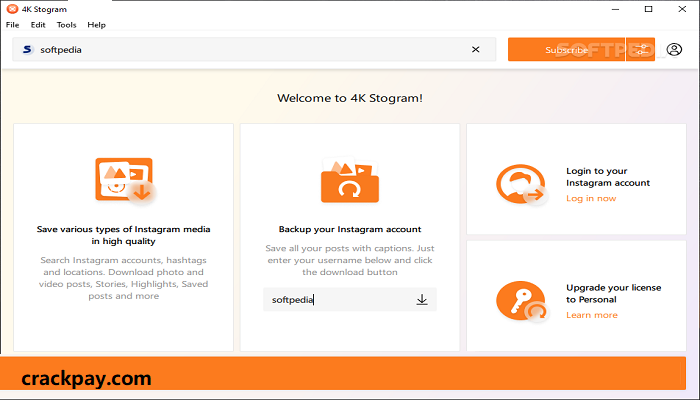Click 'Backup your Instagram account' heading
Screen dimensions: 700x400
coord(350,229)
